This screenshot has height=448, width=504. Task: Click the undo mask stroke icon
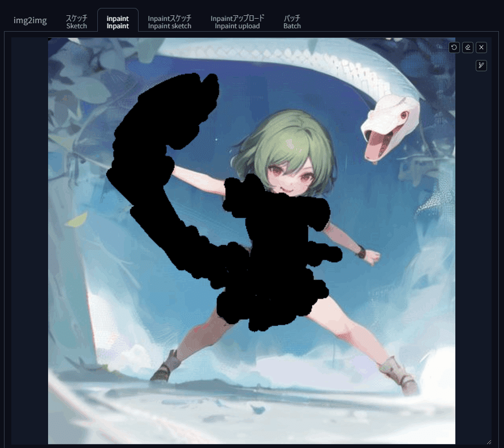pos(454,48)
